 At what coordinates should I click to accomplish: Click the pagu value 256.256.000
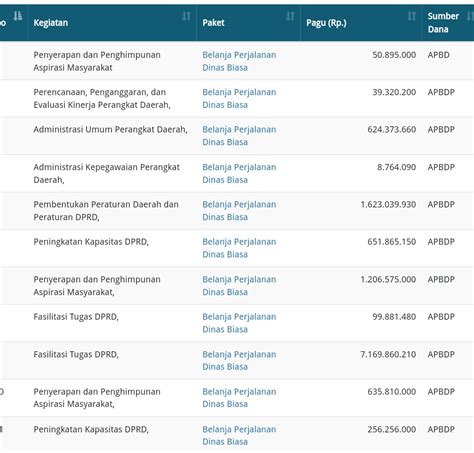[392, 429]
